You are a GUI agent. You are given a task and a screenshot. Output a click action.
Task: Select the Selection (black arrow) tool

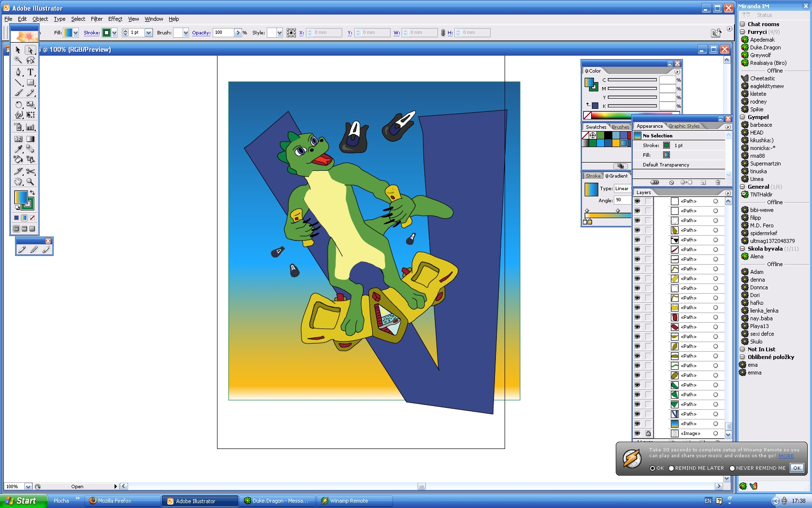tap(18, 50)
